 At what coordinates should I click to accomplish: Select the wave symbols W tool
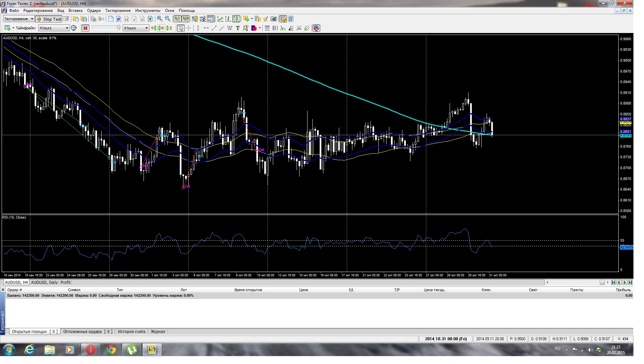coord(230,28)
